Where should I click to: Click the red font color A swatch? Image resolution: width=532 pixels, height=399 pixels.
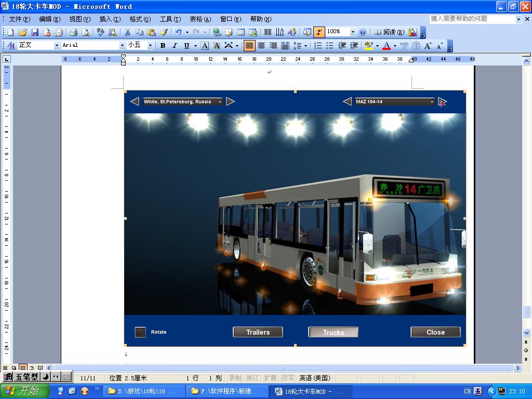[386, 46]
